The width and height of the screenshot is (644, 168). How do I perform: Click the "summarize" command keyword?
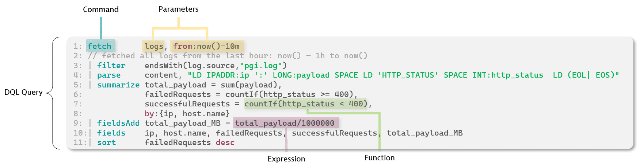(118, 85)
